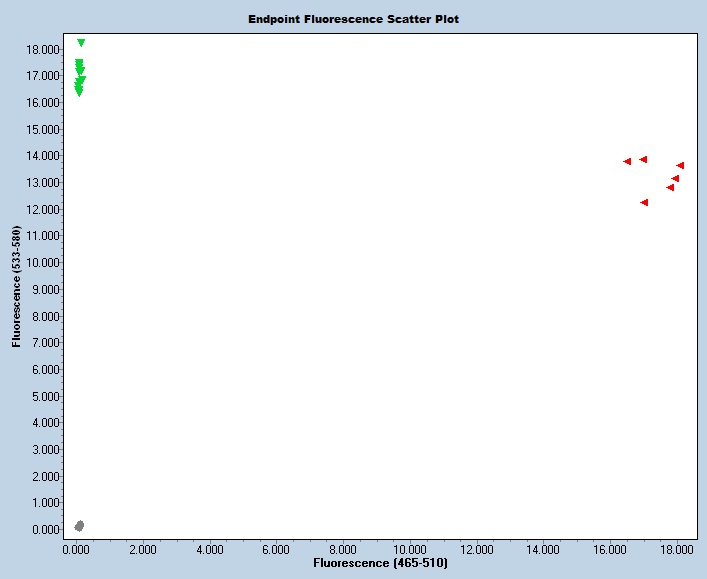Click the 14.000 tick on x-axis
The width and height of the screenshot is (707, 579).
(x=543, y=549)
